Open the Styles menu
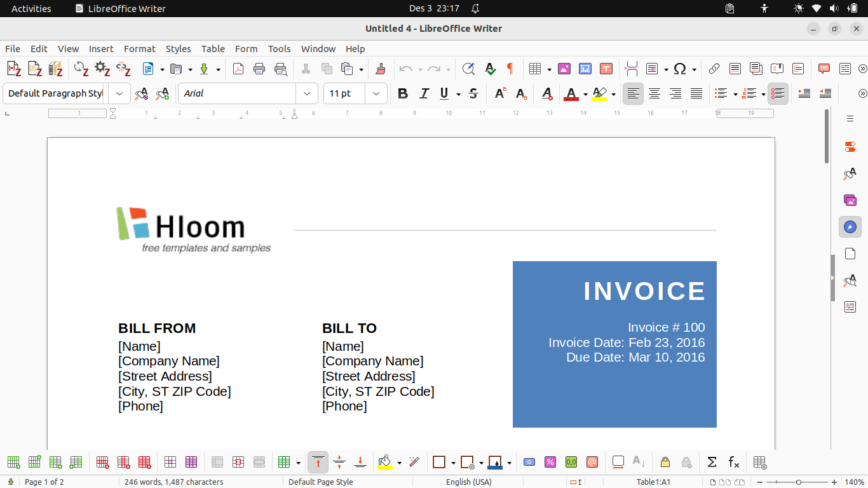868x488 pixels. coord(178,48)
